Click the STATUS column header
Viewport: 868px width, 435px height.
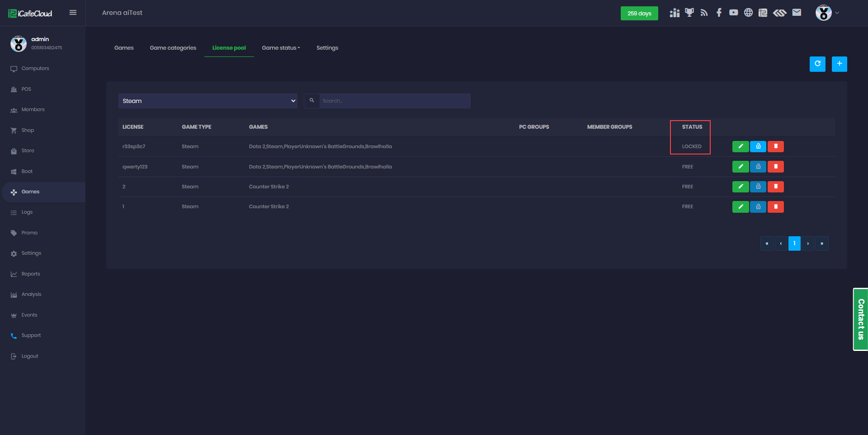point(692,127)
